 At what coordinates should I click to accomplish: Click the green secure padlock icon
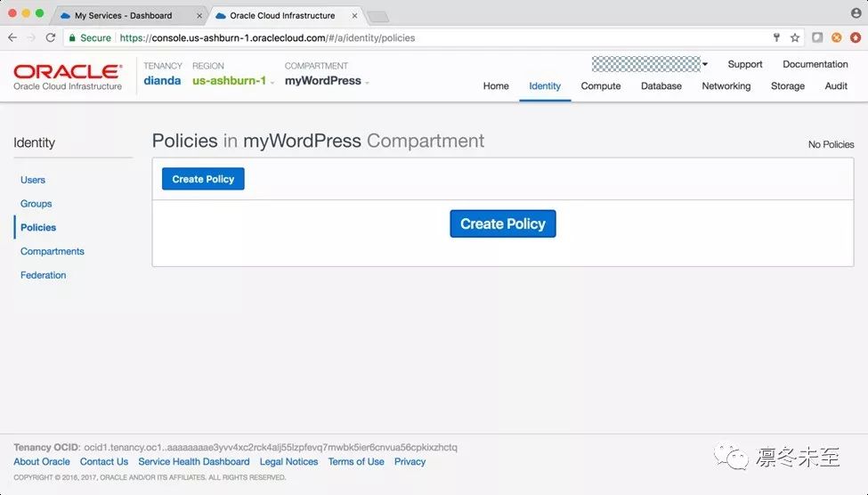tap(72, 37)
